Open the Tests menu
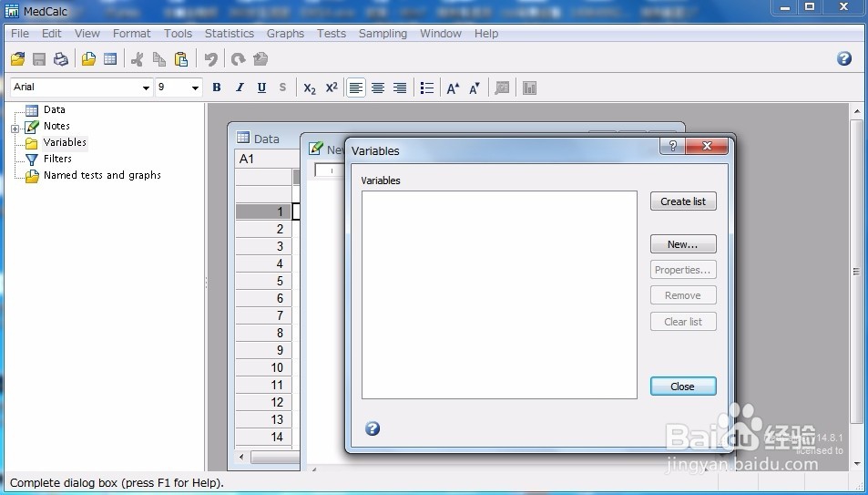 [331, 33]
